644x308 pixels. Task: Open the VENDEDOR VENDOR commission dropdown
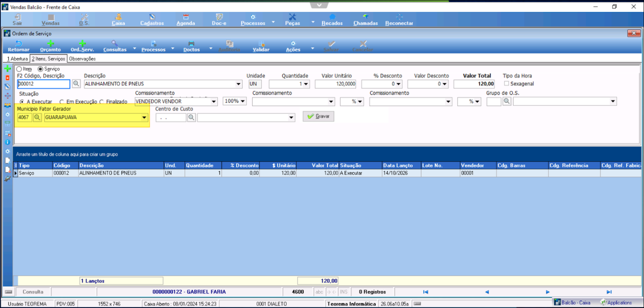pyautogui.click(x=214, y=102)
